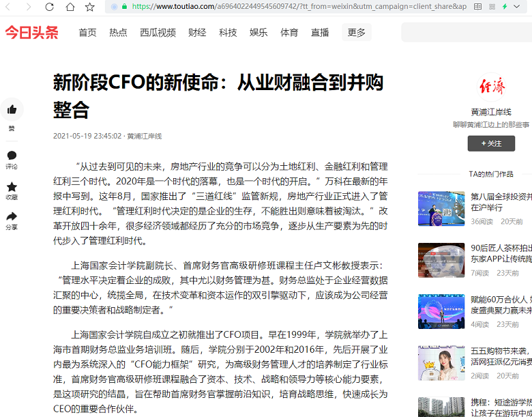Open comments via the 评论 speech bubble icon
The height and width of the screenshot is (417, 532).
(x=12, y=156)
